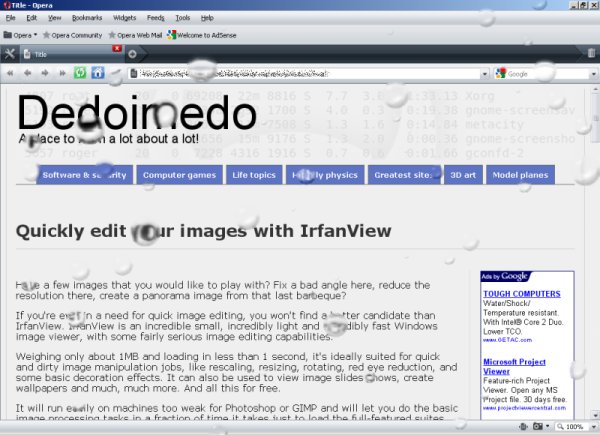The image size is (600, 435).
Task: Select the Title tab
Action: pyautogui.click(x=72, y=54)
